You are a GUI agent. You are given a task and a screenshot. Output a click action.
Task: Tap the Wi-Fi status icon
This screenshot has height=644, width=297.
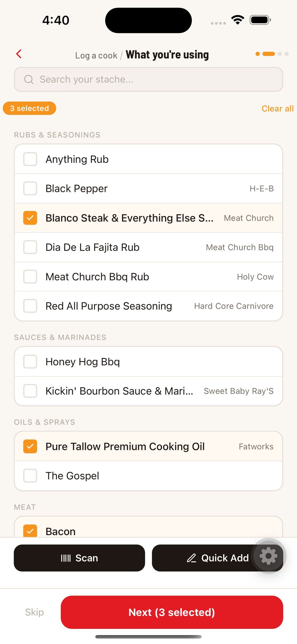pyautogui.click(x=238, y=20)
